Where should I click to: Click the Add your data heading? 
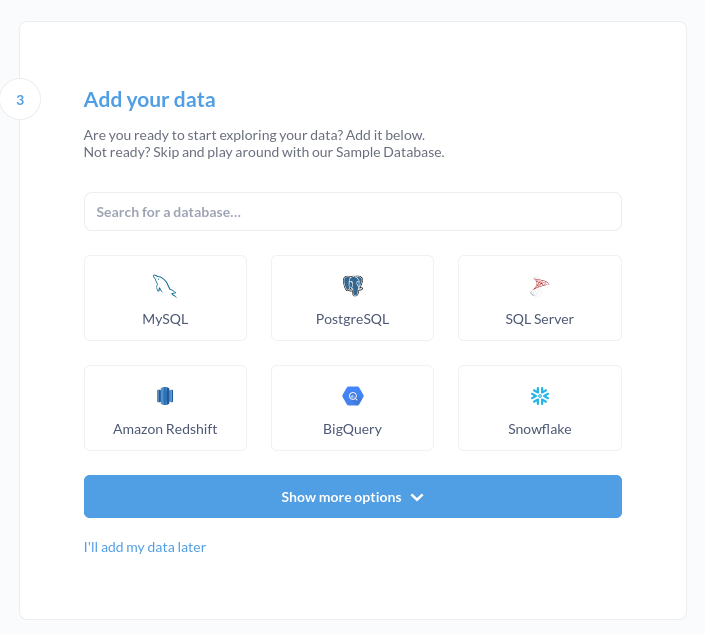click(x=150, y=99)
